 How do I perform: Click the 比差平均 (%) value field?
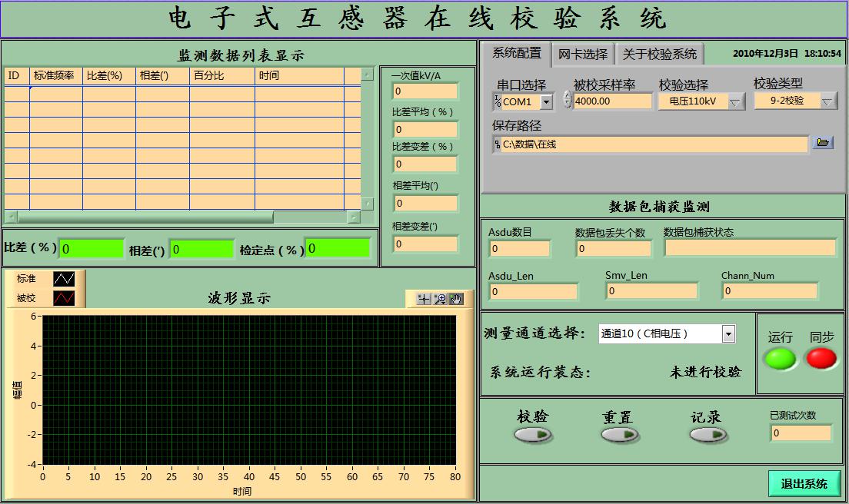[425, 129]
